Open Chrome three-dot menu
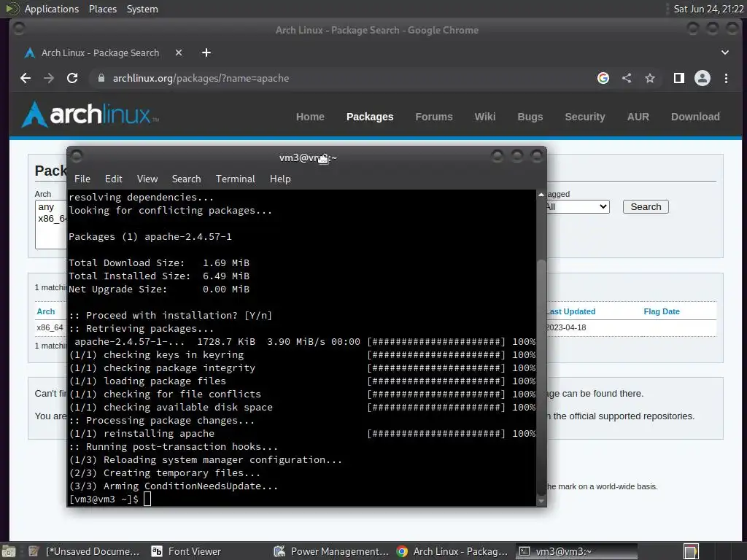The image size is (747, 560). point(726,78)
